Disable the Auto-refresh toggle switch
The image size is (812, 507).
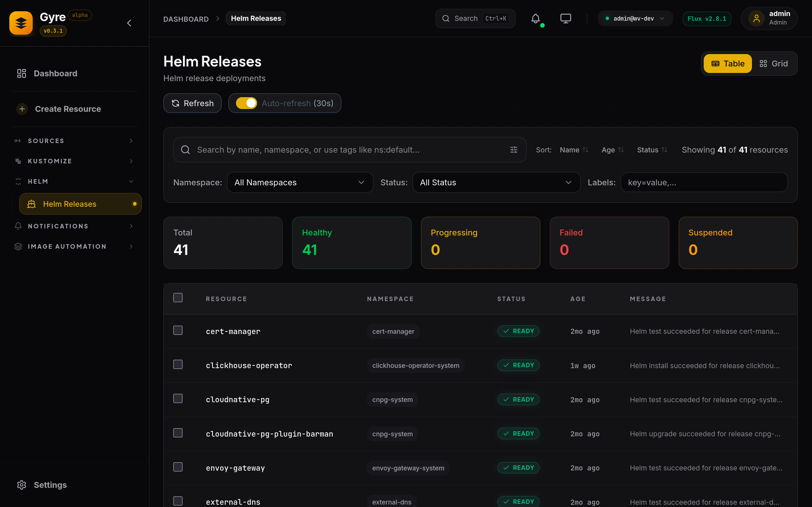click(246, 103)
